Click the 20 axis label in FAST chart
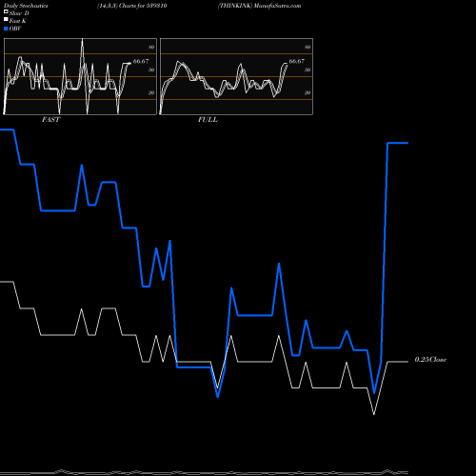Screen dimensions: 476x476 pos(151,92)
